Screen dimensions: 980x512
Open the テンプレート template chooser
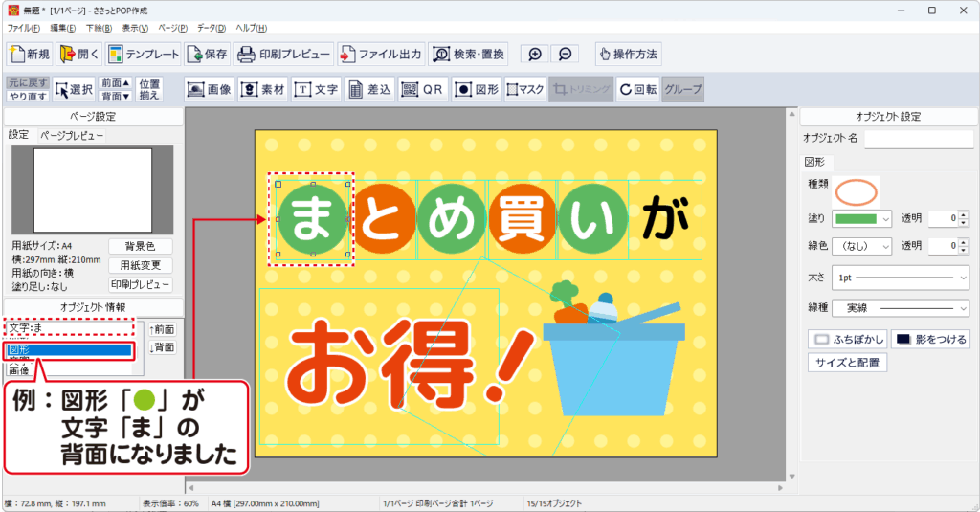144,54
